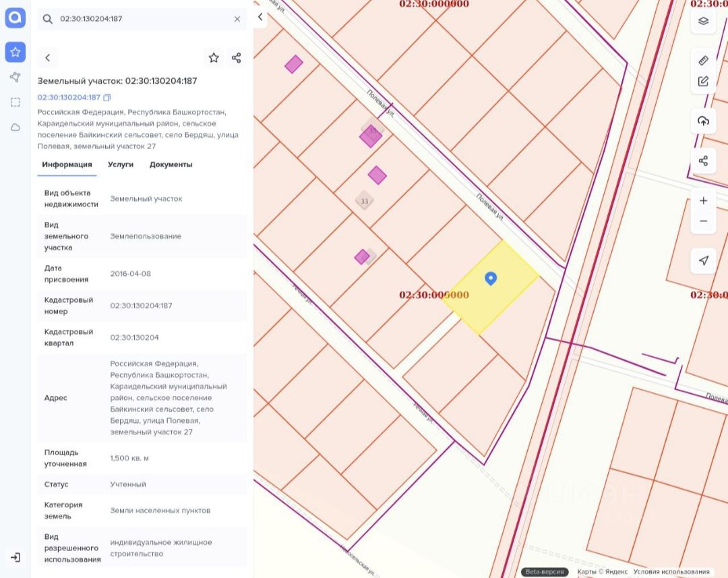
Task: Open favorites star in left sidebar
Action: (x=16, y=52)
